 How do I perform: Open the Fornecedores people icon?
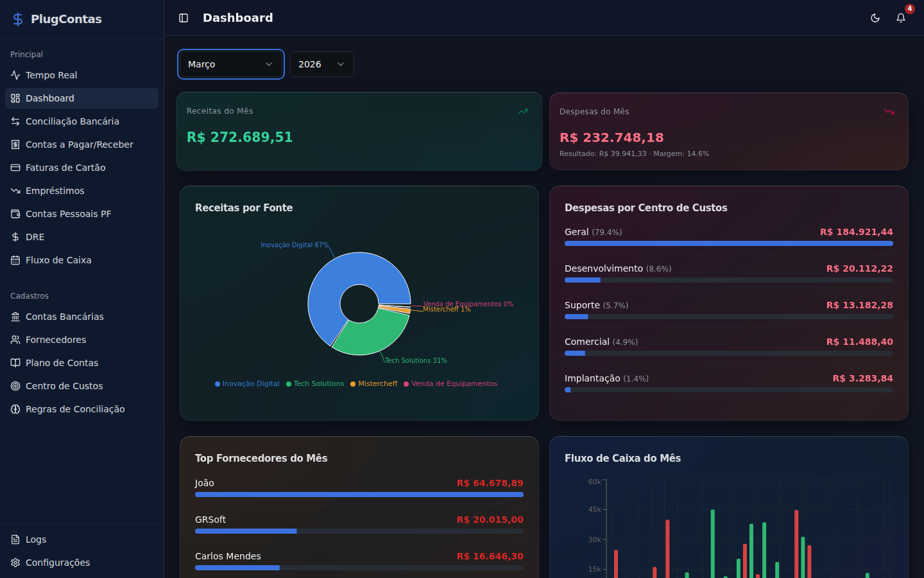[15, 340]
